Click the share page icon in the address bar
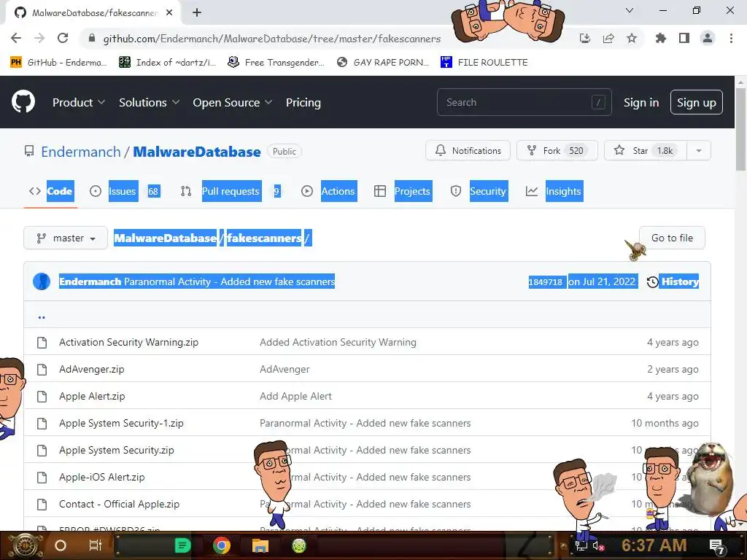 coord(608,38)
